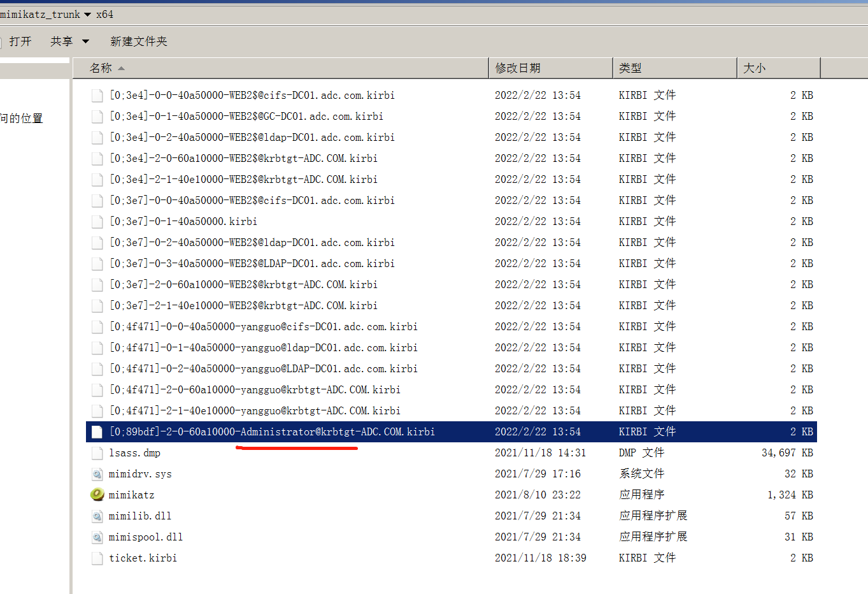Click the 系统文件 type cell
The width and height of the screenshot is (868, 594).
point(641,474)
